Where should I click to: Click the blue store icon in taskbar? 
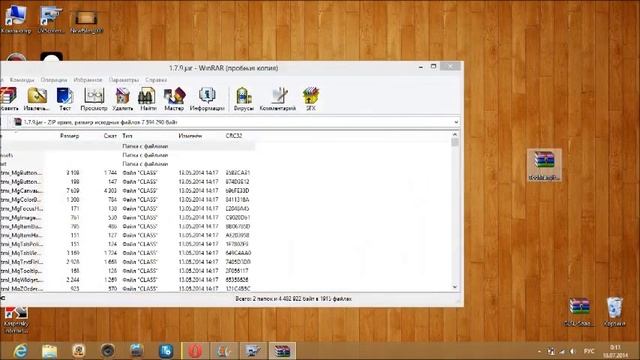point(166,351)
